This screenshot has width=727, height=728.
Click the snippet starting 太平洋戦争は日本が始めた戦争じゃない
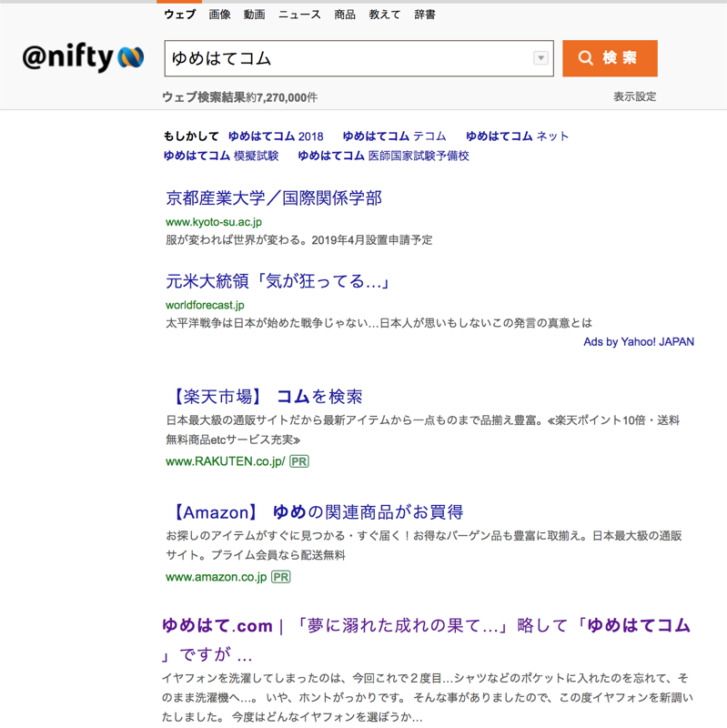point(379,323)
